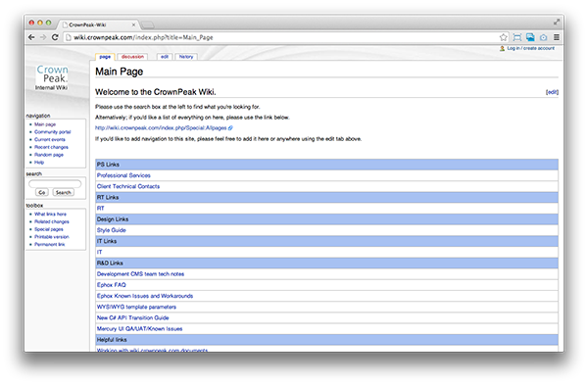Click the Go button in sidebar
Screen dimensions: 588x385
point(41,192)
